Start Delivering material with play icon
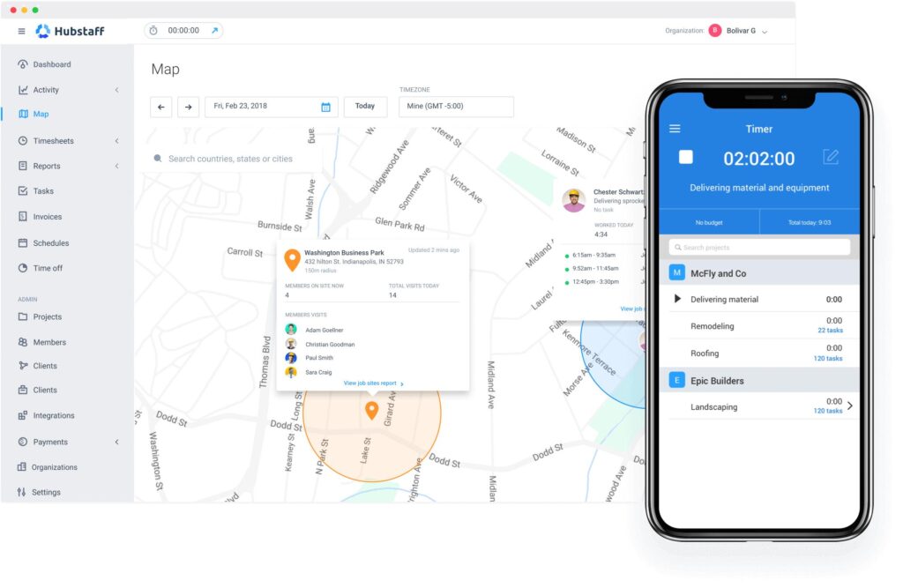This screenshot has width=903, height=588. click(678, 299)
